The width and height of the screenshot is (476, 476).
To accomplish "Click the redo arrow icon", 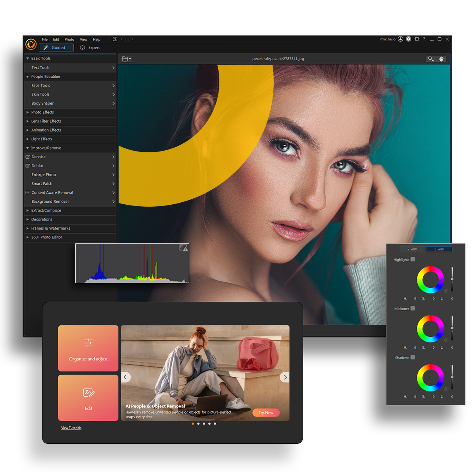I will coord(131,39).
